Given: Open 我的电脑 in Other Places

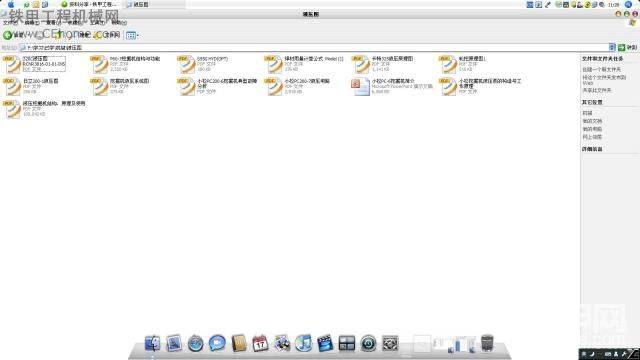Looking at the screenshot, I should 592,129.
